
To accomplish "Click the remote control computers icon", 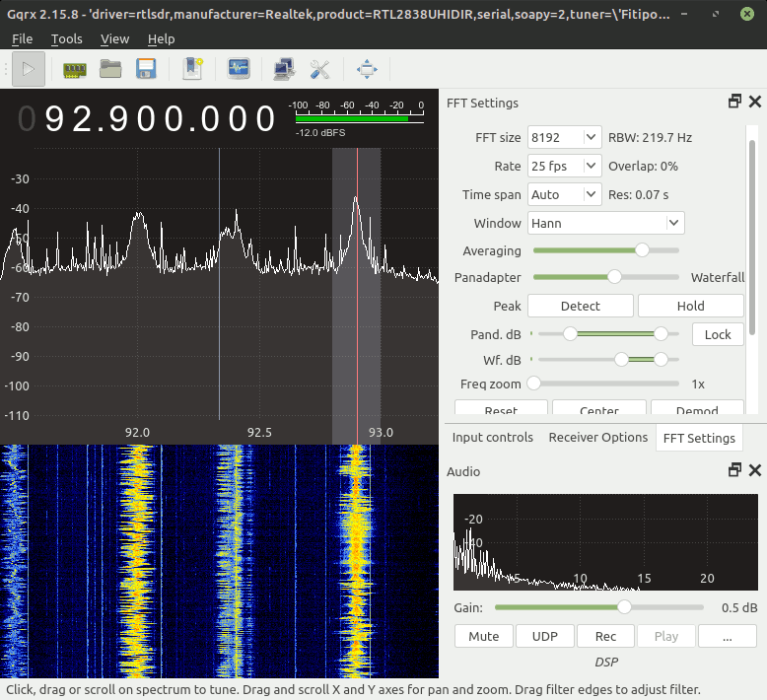I will coord(284,69).
